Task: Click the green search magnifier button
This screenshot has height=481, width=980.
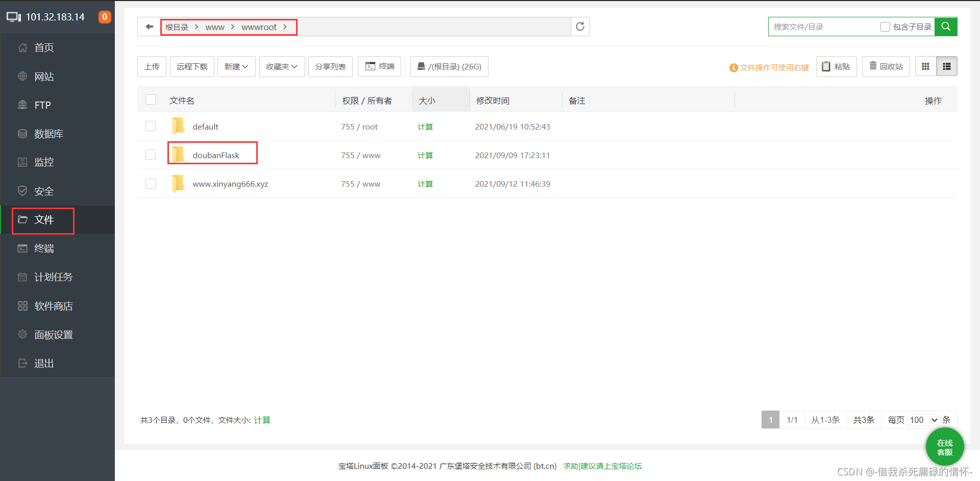Action: click(946, 27)
